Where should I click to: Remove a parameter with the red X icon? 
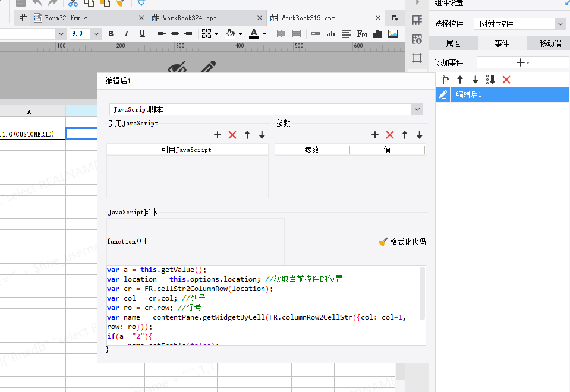coord(390,135)
